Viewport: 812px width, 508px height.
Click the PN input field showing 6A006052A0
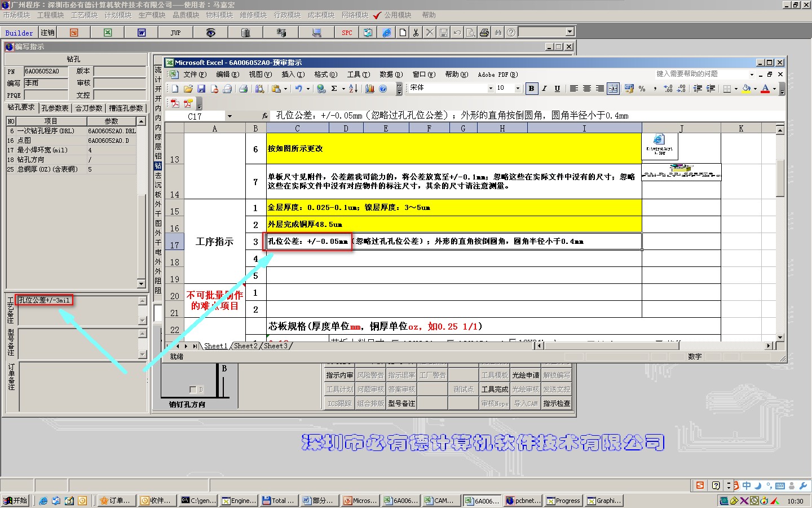(46, 72)
